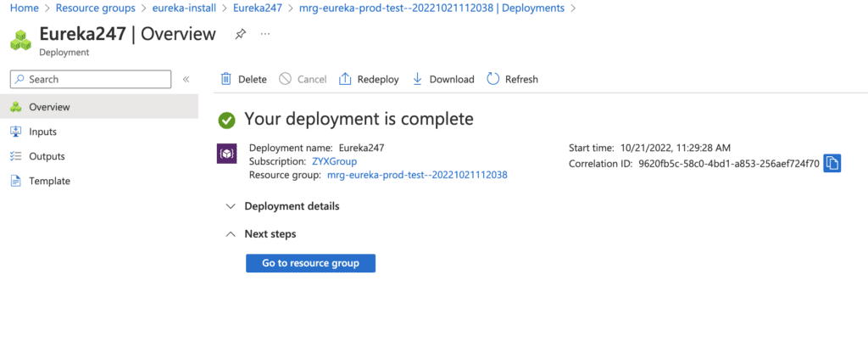Viewport: 868px width, 348px height.
Task: Click the Redeploy toolbar label
Action: point(378,79)
